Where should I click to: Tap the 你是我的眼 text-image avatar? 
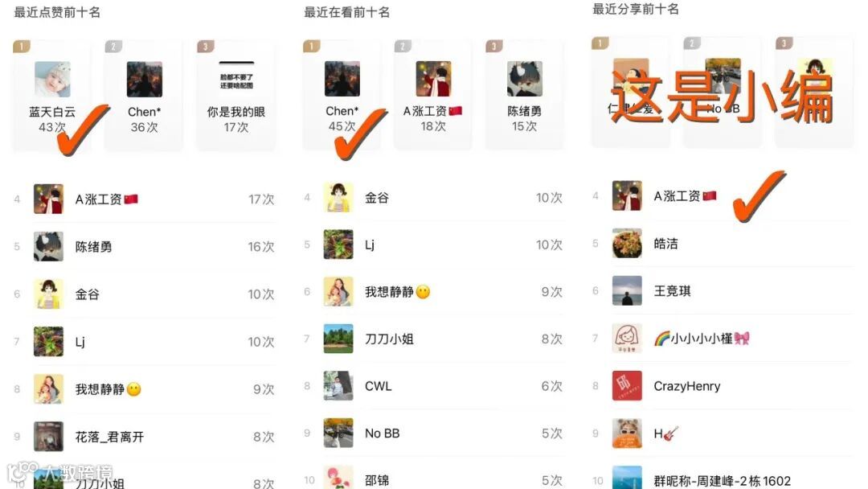236,79
